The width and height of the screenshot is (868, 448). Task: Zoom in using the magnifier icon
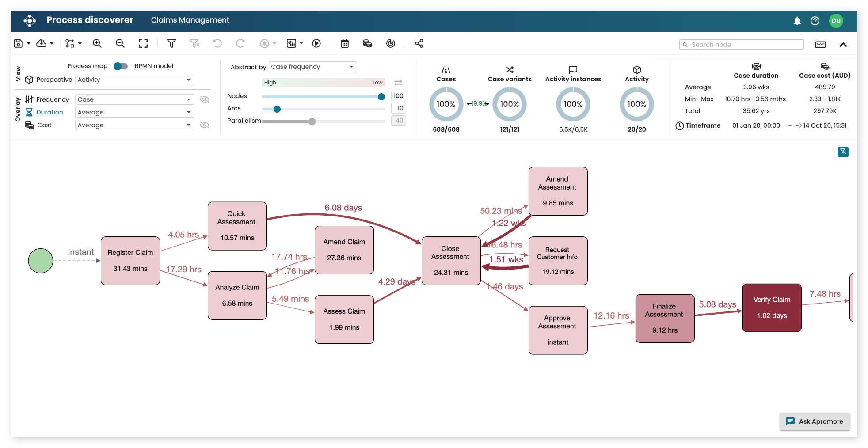[x=97, y=43]
